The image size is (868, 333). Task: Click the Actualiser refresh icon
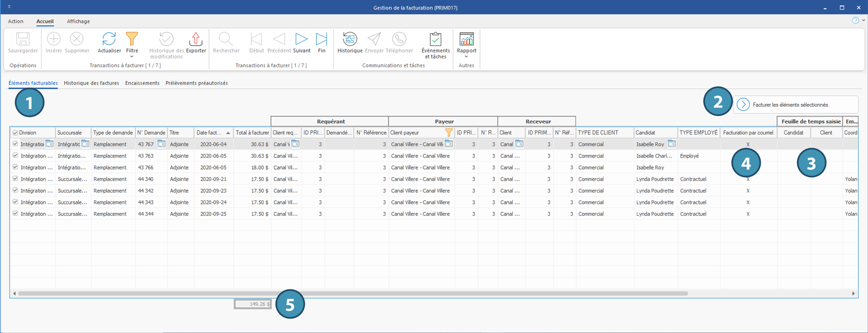109,40
